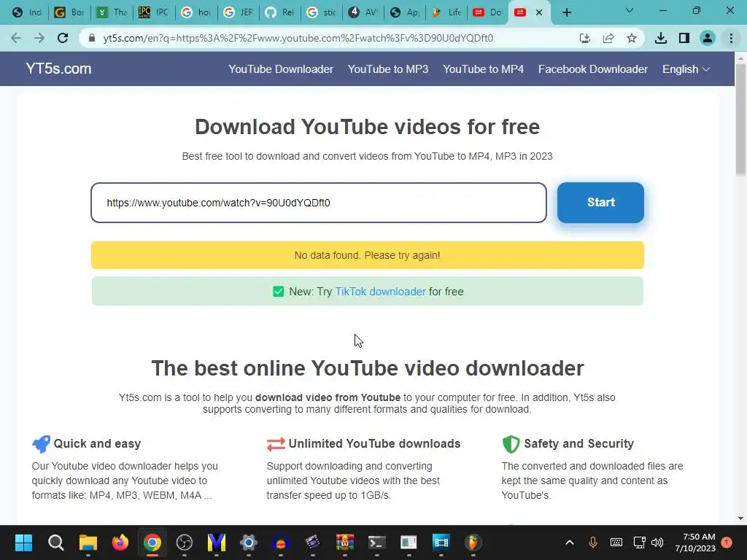Image resolution: width=747 pixels, height=560 pixels.
Task: Switch to the 'AV' tab
Action: tap(363, 12)
